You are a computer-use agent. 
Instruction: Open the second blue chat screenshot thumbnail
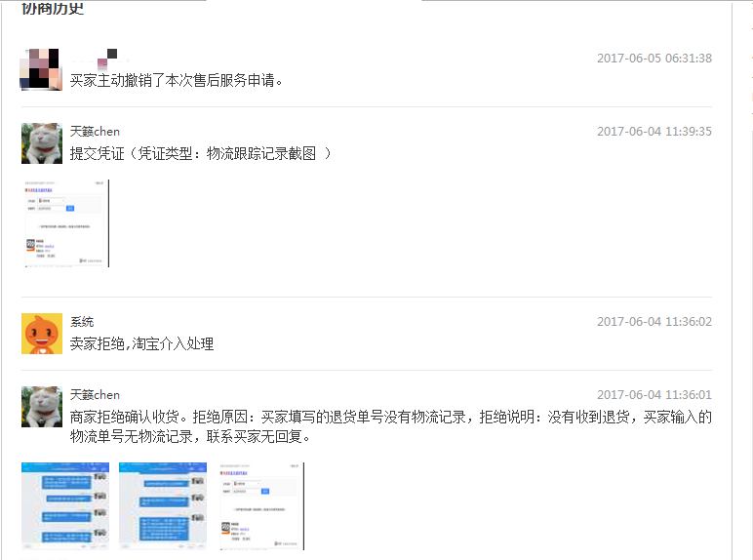coord(163,506)
